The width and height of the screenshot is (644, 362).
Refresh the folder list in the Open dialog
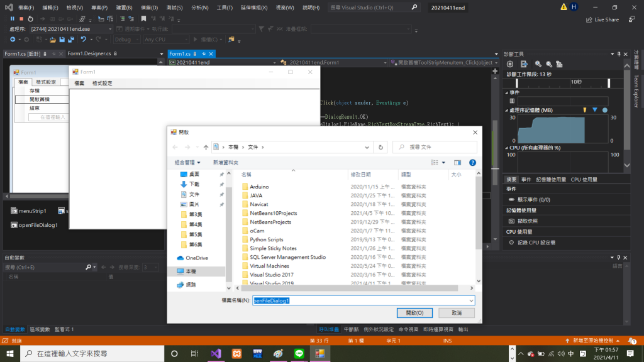380,147
